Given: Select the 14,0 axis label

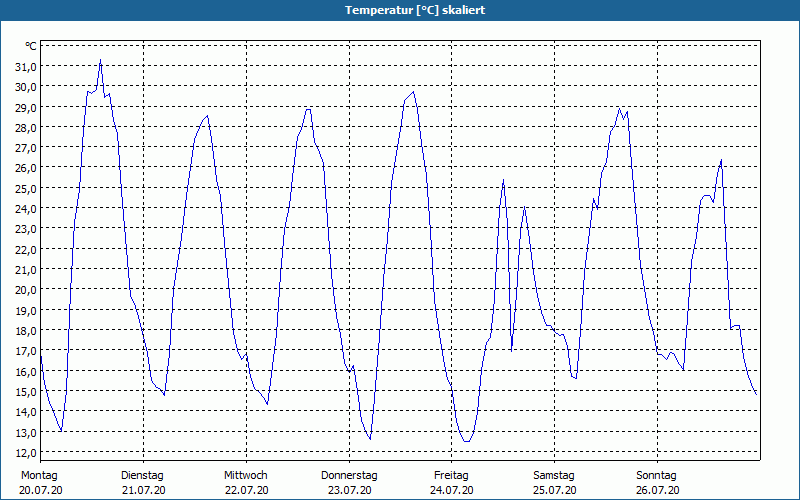Looking at the screenshot, I should [27, 411].
